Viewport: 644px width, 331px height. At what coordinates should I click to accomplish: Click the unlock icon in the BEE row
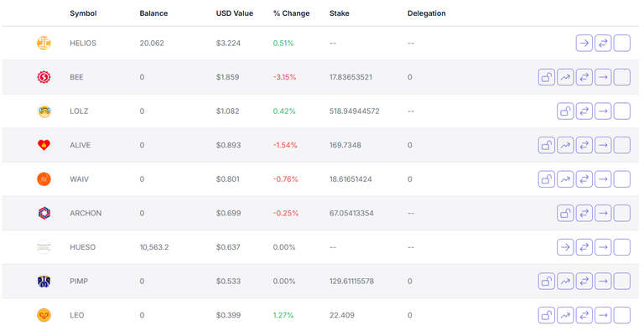(546, 77)
